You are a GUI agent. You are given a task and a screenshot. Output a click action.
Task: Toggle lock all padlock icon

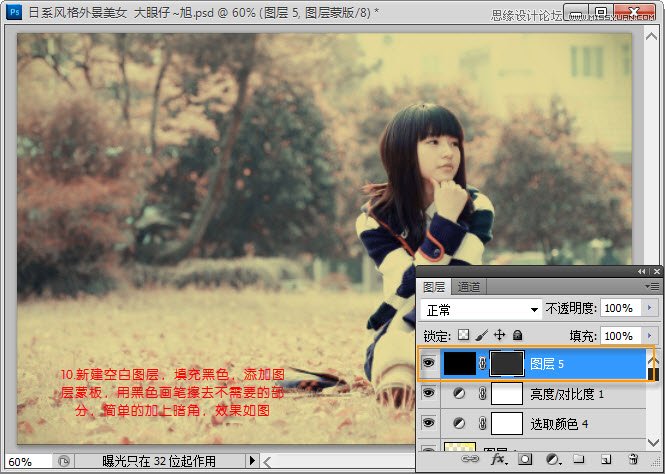coord(517,335)
